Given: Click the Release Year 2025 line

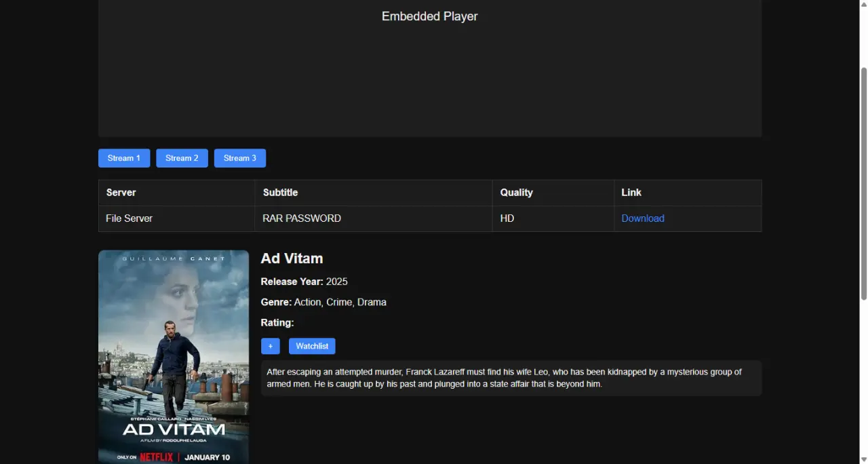Looking at the screenshot, I should (304, 282).
